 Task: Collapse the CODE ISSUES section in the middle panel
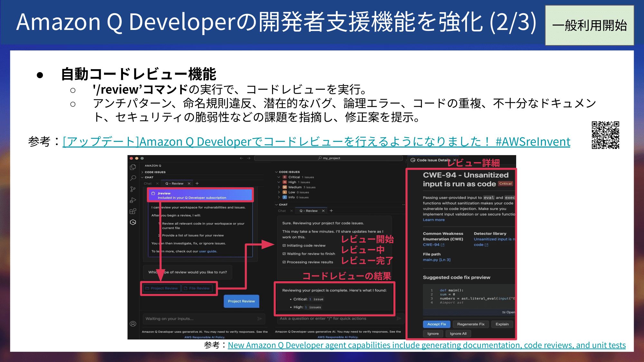point(276,172)
